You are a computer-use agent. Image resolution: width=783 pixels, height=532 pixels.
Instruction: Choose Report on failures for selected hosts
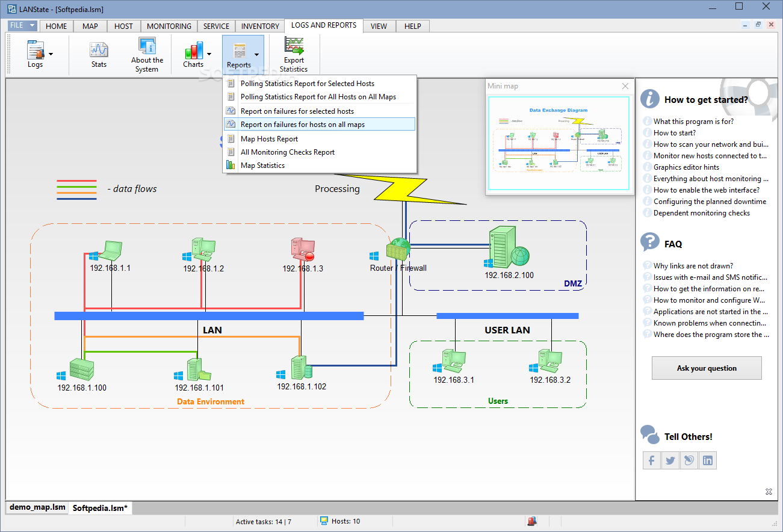[x=320, y=111]
